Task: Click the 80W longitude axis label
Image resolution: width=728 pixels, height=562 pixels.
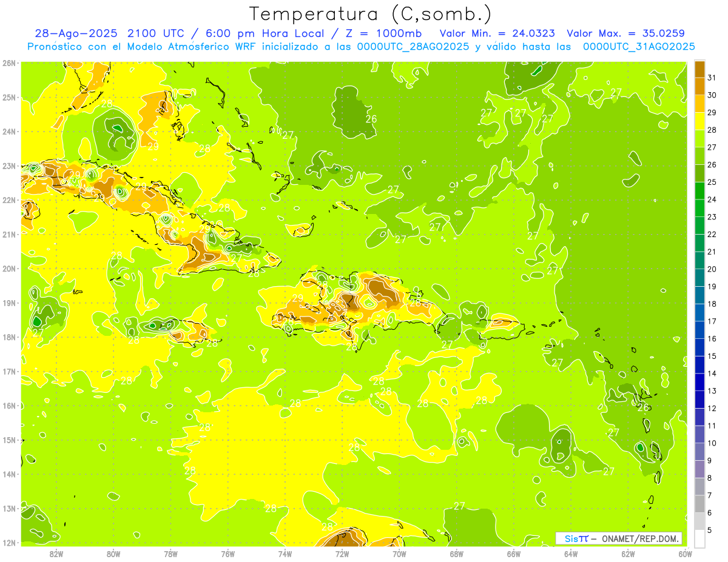Action: pyautogui.click(x=113, y=554)
